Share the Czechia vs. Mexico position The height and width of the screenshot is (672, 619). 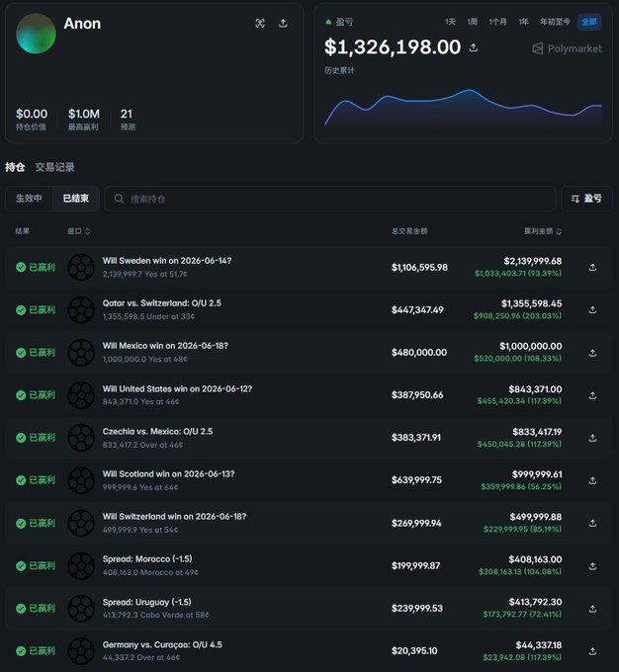click(x=592, y=438)
